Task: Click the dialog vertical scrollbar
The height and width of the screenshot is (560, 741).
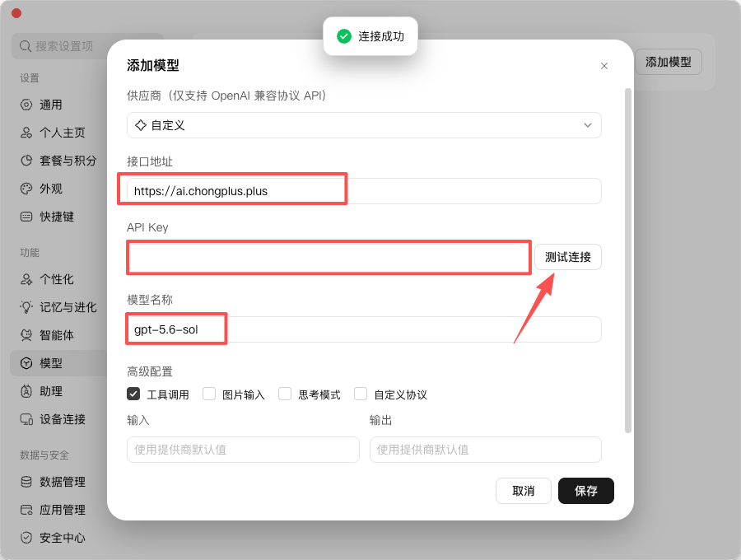Action: [x=628, y=260]
